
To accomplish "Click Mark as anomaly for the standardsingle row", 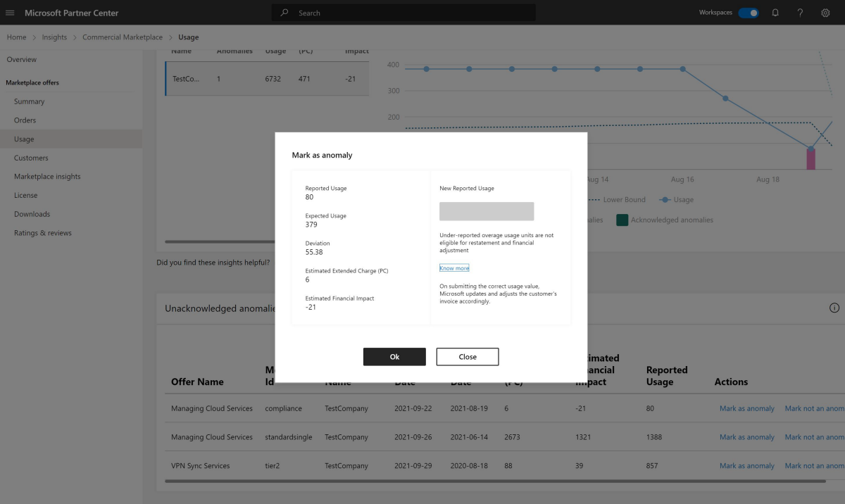I will [x=746, y=437].
